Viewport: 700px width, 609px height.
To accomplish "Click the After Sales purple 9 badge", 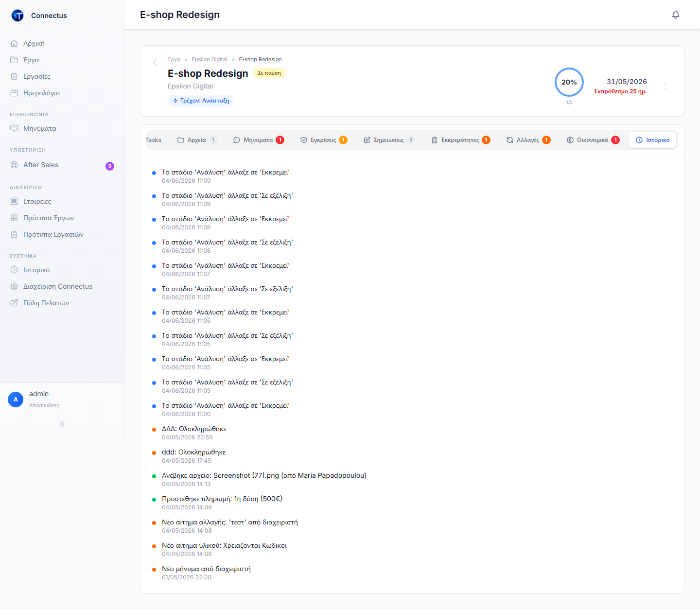I will [x=110, y=166].
